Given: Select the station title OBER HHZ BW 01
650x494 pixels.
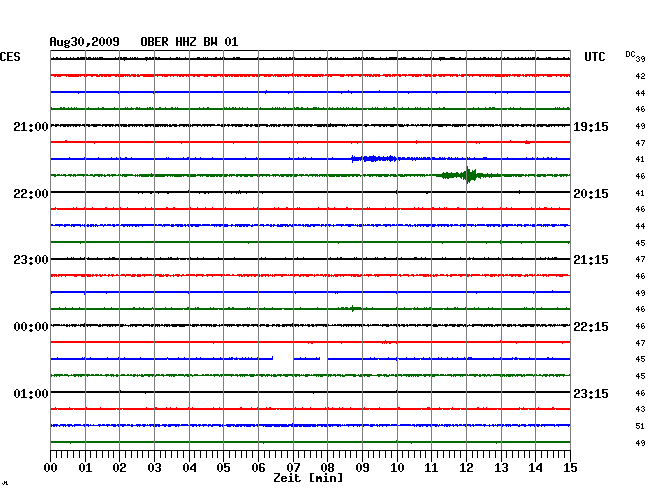Looking at the screenshot, I should coord(189,42).
